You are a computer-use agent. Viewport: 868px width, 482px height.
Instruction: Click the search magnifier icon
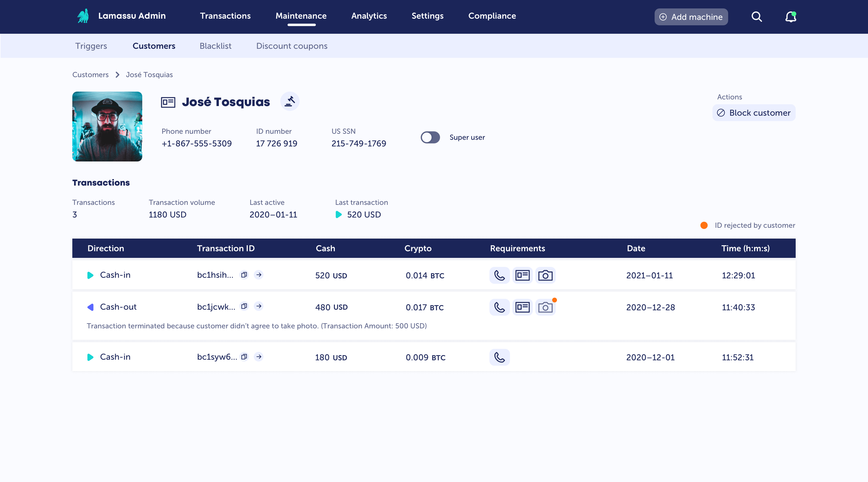[x=756, y=17]
